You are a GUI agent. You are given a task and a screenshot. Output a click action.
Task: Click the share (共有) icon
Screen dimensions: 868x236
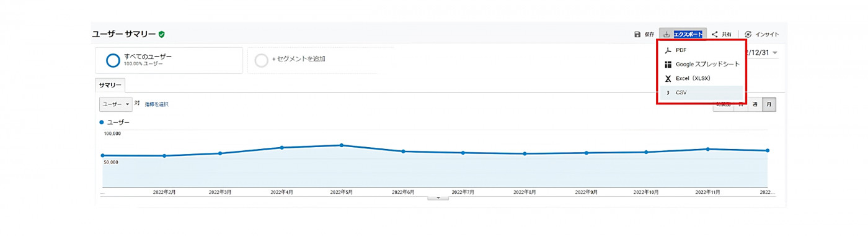[715, 34]
